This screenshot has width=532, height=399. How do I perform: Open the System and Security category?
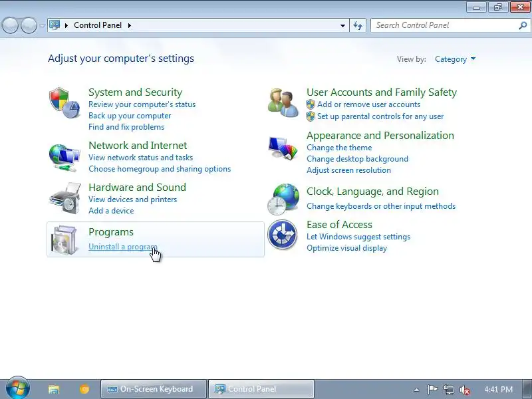[x=136, y=92]
